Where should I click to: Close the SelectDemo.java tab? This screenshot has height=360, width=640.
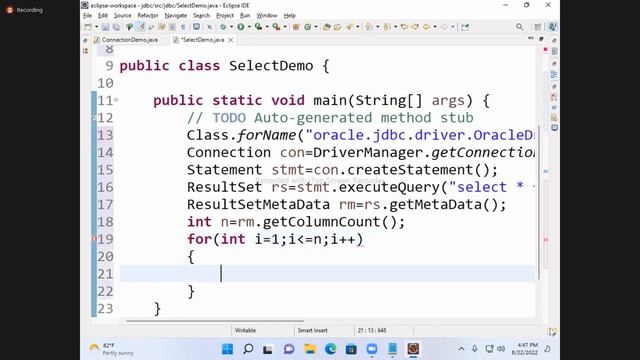(x=231, y=40)
